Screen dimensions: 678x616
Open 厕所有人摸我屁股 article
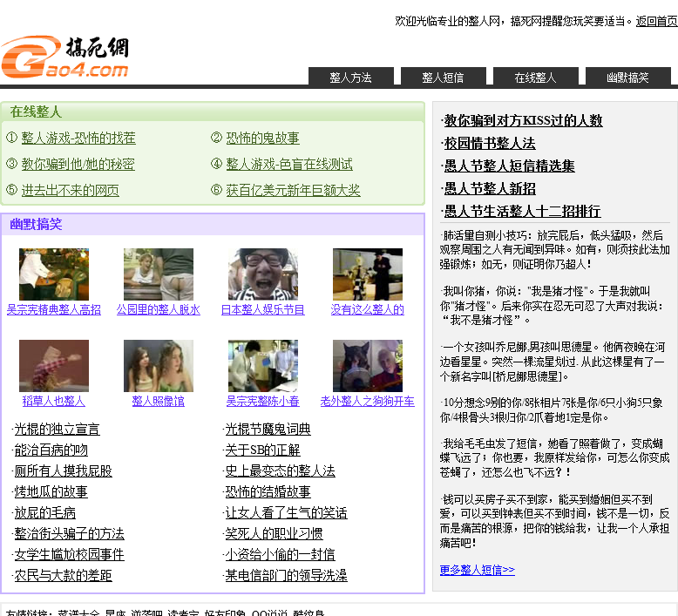coord(63,470)
